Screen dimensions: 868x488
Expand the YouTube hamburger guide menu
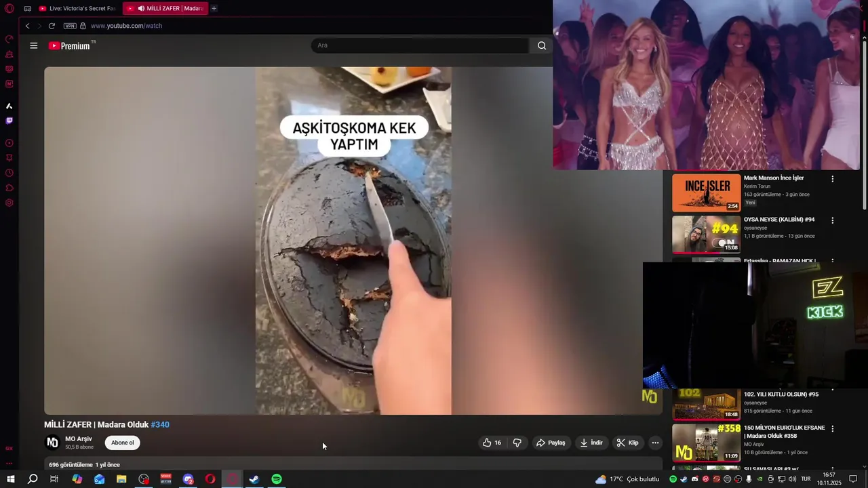[x=33, y=45]
